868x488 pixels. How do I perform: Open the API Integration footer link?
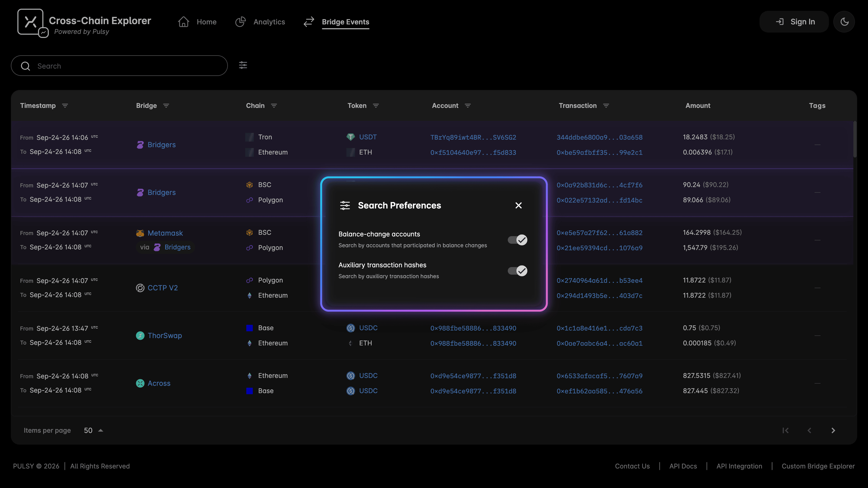pyautogui.click(x=739, y=466)
